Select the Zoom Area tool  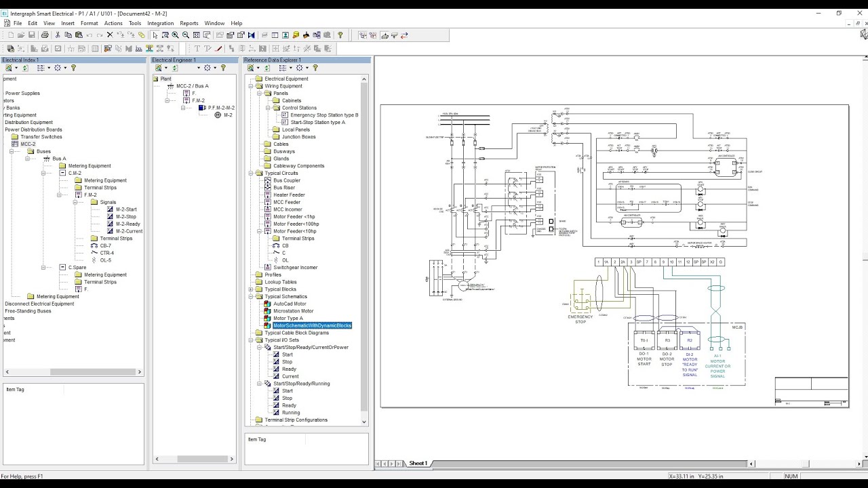tap(165, 35)
